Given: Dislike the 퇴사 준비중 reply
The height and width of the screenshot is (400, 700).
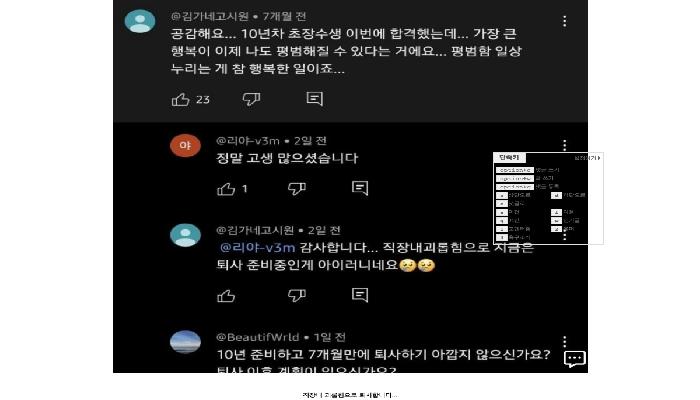Looking at the screenshot, I should [297, 295].
